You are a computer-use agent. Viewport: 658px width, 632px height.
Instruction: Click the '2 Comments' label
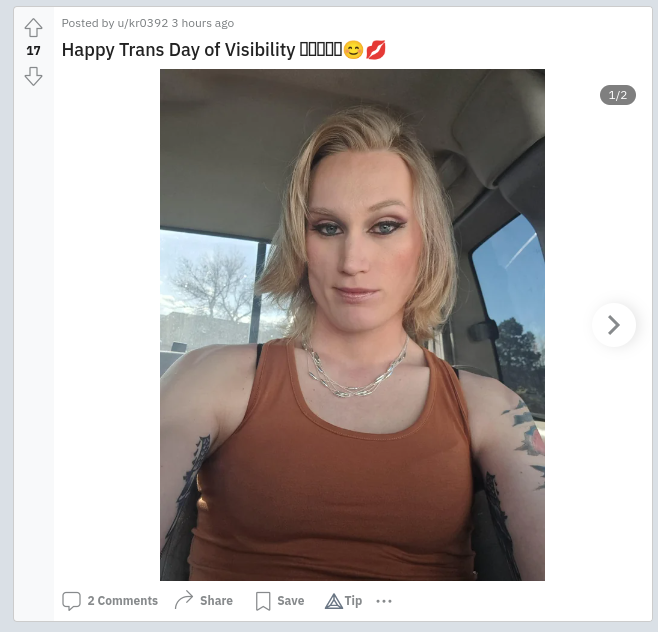tap(123, 601)
